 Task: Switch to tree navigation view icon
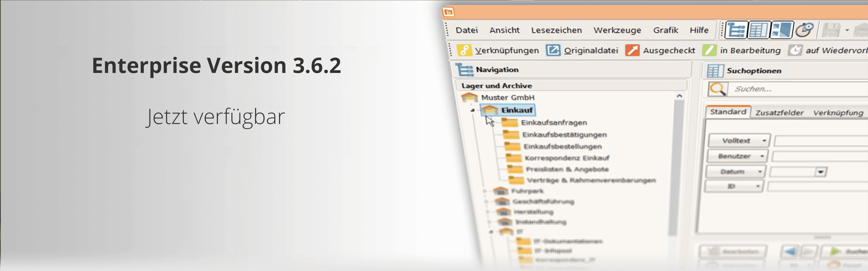[736, 30]
